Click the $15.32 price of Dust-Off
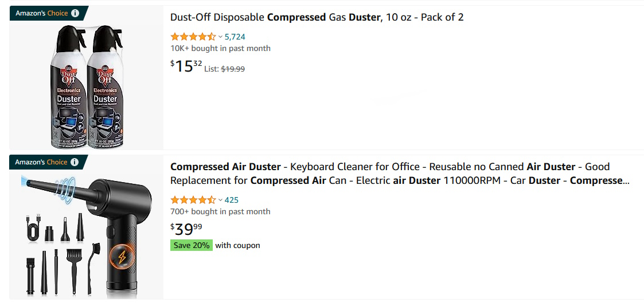Screen dimensions: 644x303 186,66
